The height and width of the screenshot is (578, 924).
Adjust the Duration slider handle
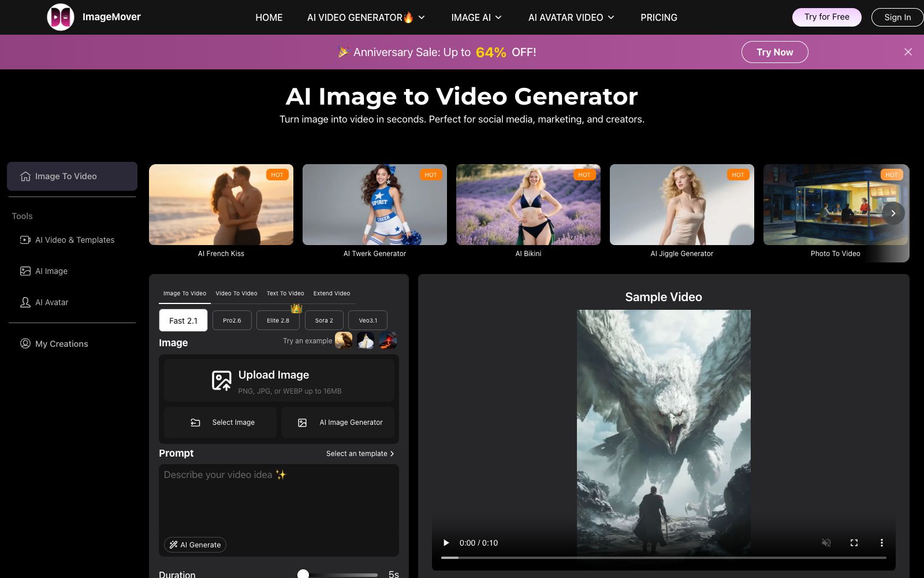[x=303, y=575]
